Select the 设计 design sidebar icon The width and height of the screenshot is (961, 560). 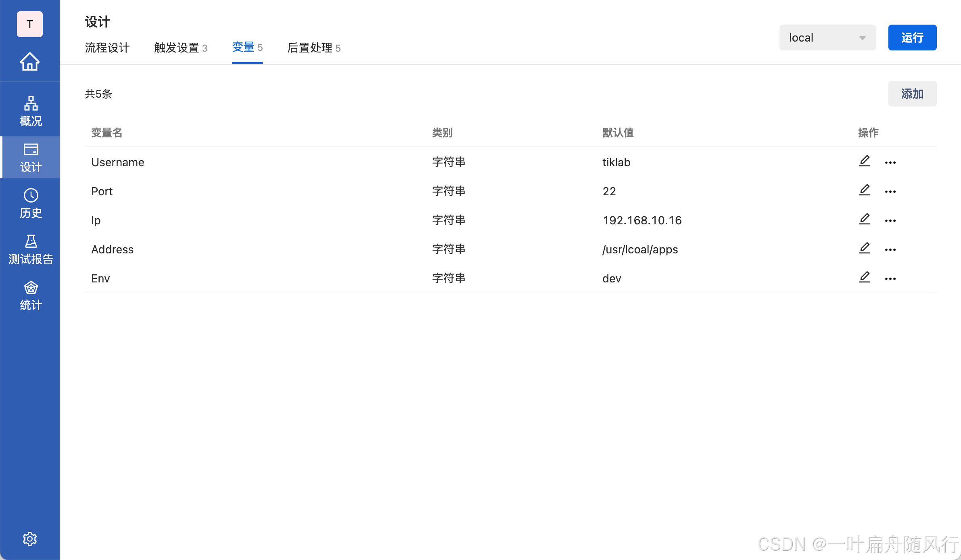(x=30, y=157)
